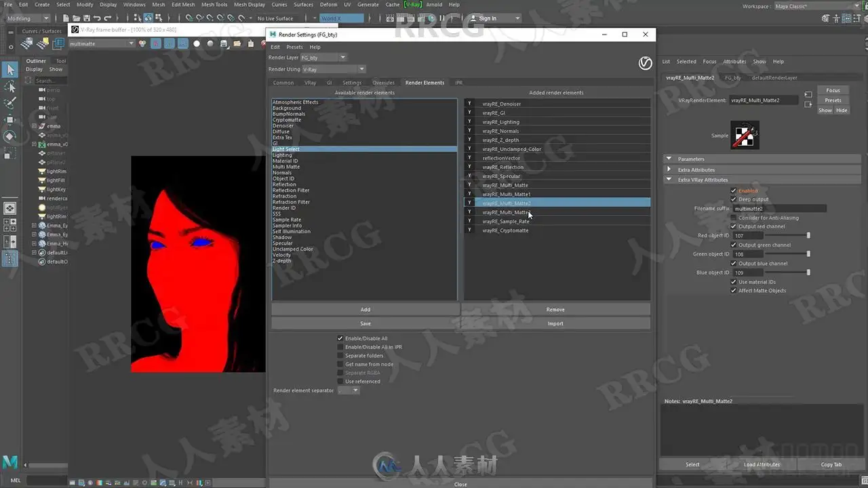The height and width of the screenshot is (488, 868).
Task: Select the arrow Select tool in Maya's toolbox
Action: 10,70
